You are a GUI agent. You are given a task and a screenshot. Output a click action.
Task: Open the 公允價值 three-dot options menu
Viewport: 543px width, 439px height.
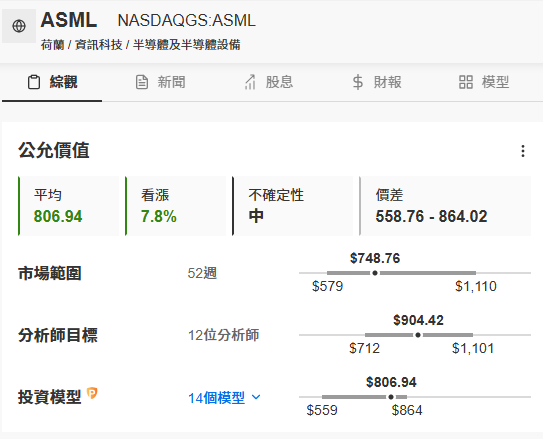point(523,151)
